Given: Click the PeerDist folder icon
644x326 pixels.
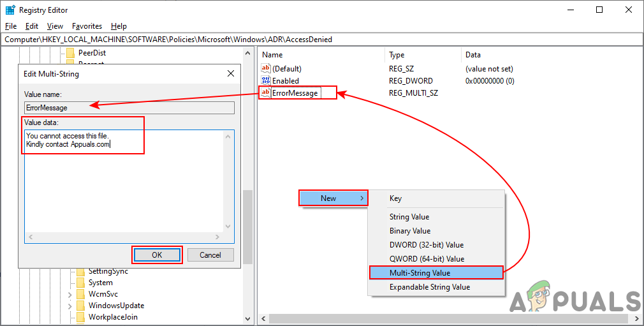Looking at the screenshot, I should 71,52.
